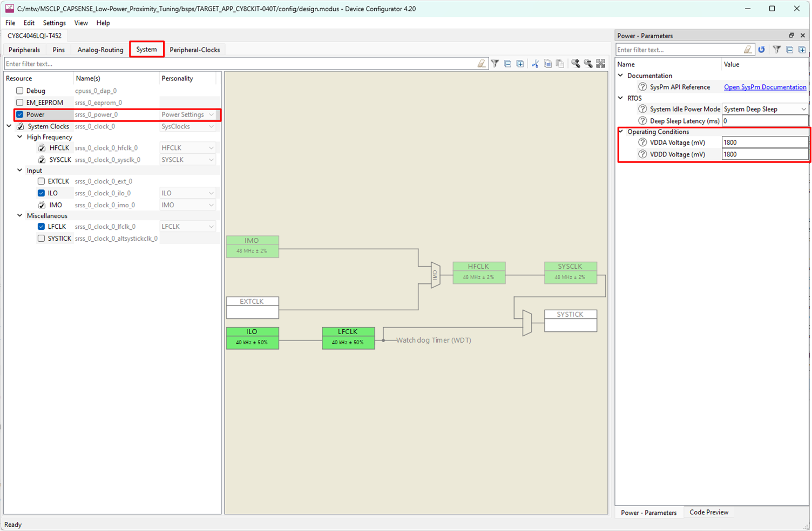Enable the EM_EEPROM resource checkbox
The image size is (812, 531).
click(x=20, y=103)
